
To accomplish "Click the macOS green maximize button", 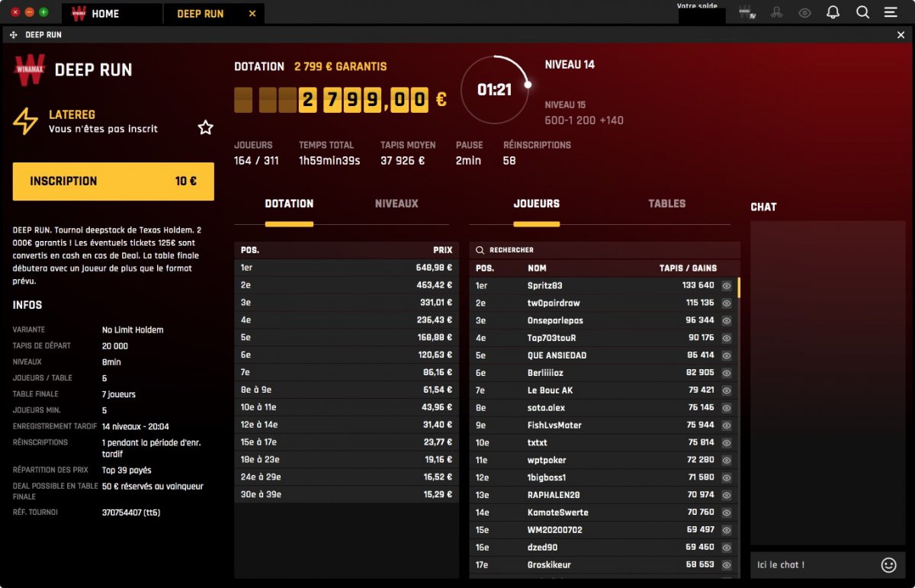I will click(x=43, y=12).
